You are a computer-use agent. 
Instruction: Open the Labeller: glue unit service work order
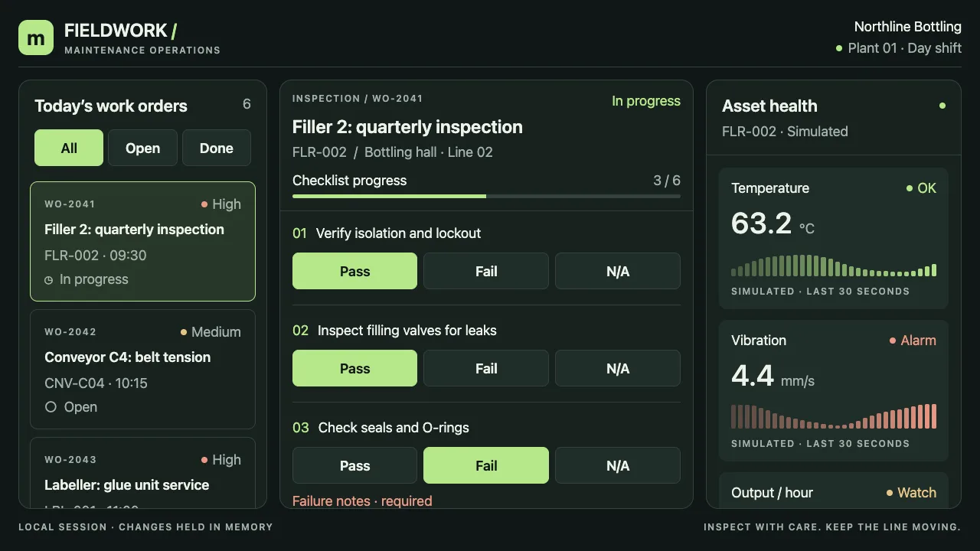(142, 472)
